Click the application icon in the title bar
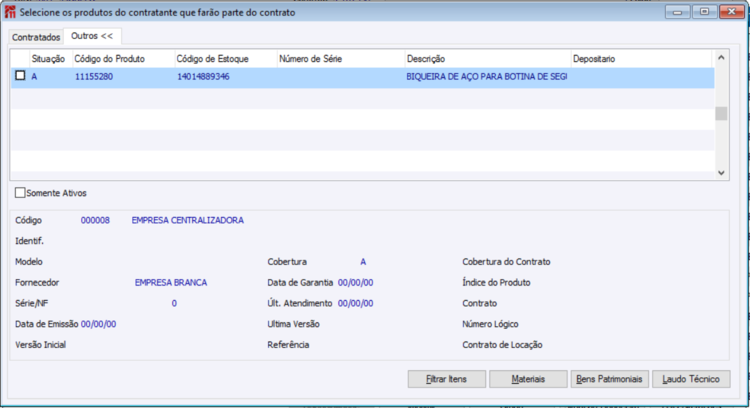Viewport: 750px width, 408px height. (x=10, y=12)
